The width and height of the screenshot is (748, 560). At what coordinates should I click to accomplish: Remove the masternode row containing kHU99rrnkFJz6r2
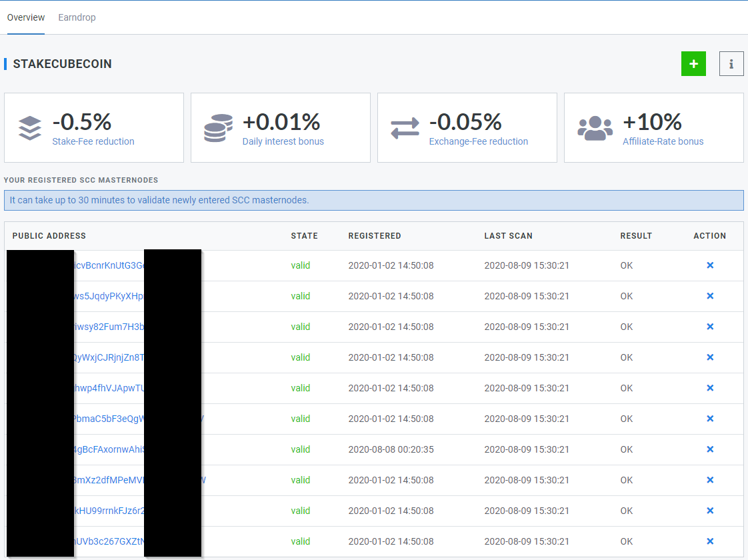tap(710, 511)
